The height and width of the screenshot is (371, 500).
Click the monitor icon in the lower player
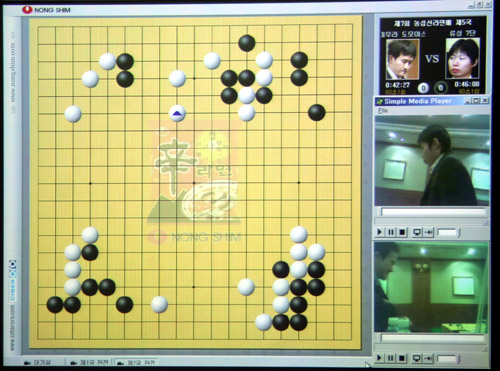tap(417, 358)
